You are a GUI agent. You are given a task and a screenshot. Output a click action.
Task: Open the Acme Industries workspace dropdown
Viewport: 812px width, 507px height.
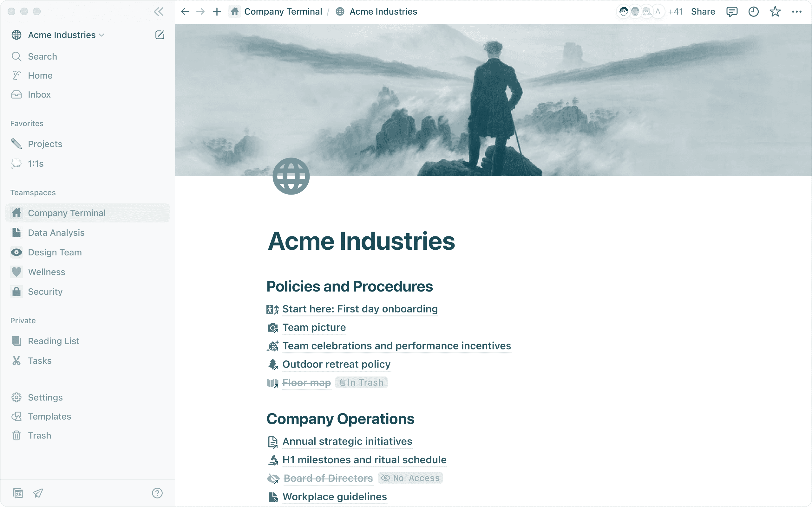point(61,35)
